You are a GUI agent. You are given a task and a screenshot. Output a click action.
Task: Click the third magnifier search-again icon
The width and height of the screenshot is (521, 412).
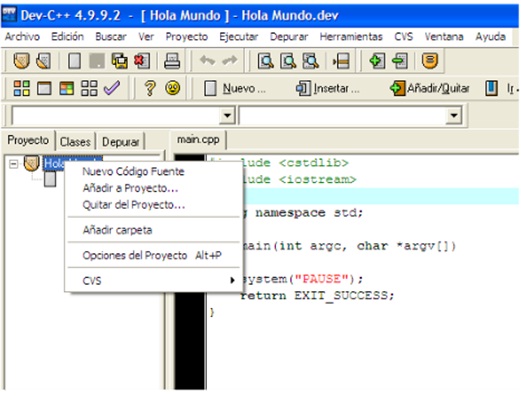coord(310,61)
